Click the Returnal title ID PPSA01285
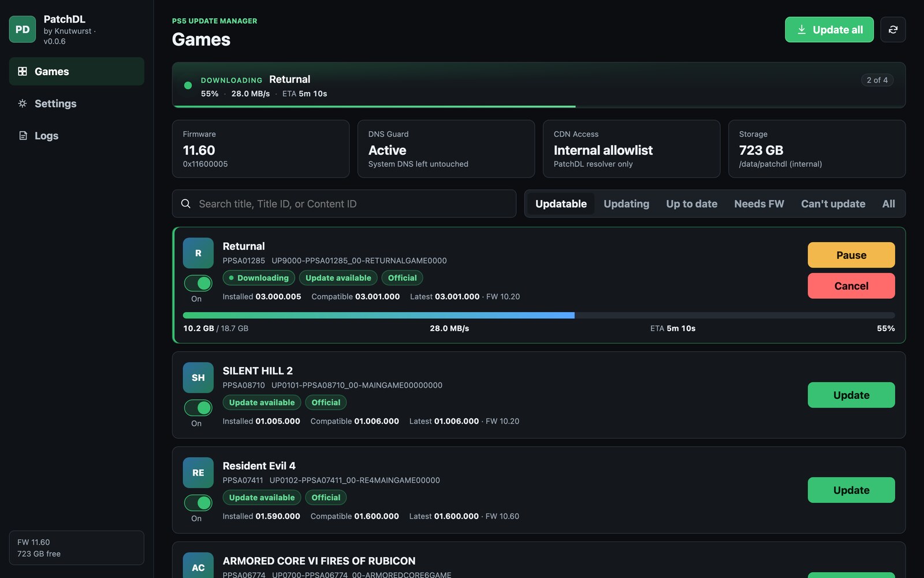The width and height of the screenshot is (924, 578). tap(244, 261)
